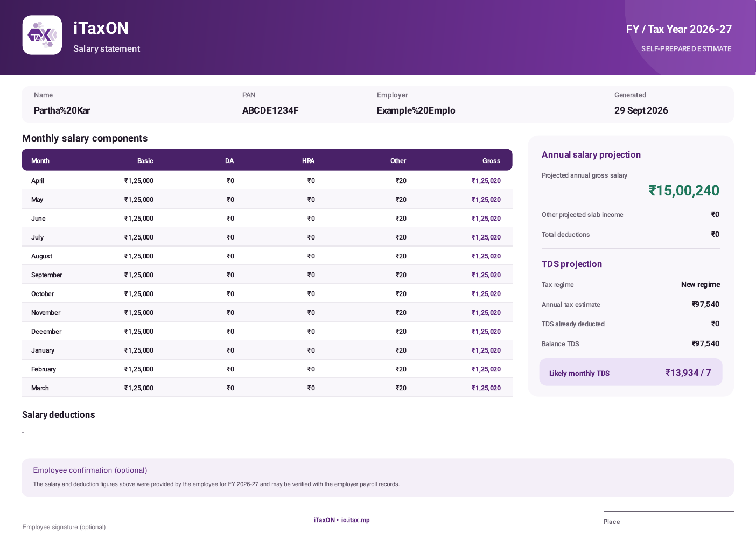The image size is (756, 534).
Task: Click the iTaxON logo icon
Action: point(42,35)
